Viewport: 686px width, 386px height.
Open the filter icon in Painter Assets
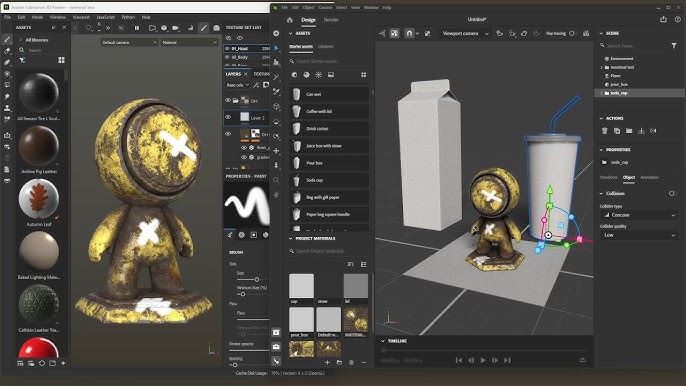tap(22, 60)
